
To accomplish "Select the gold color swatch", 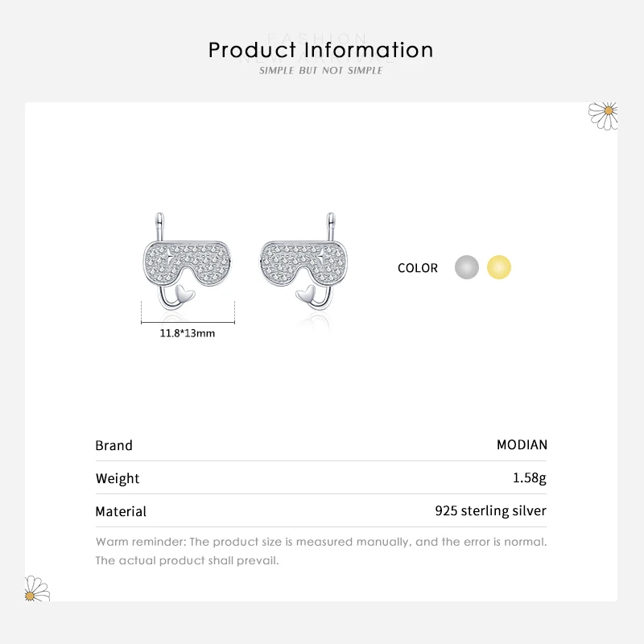I will (x=499, y=267).
